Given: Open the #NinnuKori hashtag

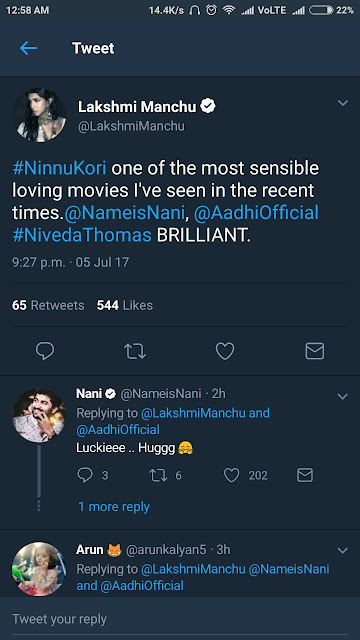Looking at the screenshot, I should (60, 169).
